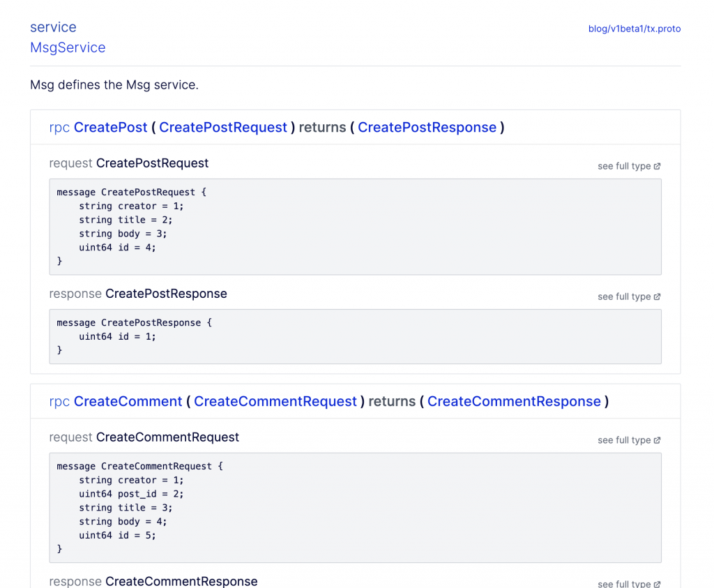Image resolution: width=714 pixels, height=588 pixels.
Task: Click the see full type link for CreatePostRequest
Action: coord(624,166)
